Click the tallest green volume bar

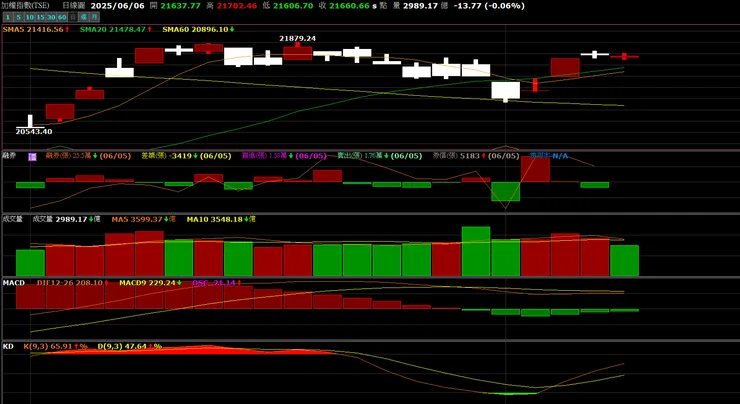pos(476,251)
